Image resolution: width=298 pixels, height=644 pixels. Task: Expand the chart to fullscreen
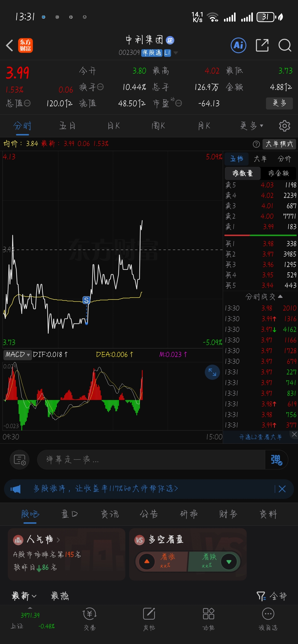[212, 372]
